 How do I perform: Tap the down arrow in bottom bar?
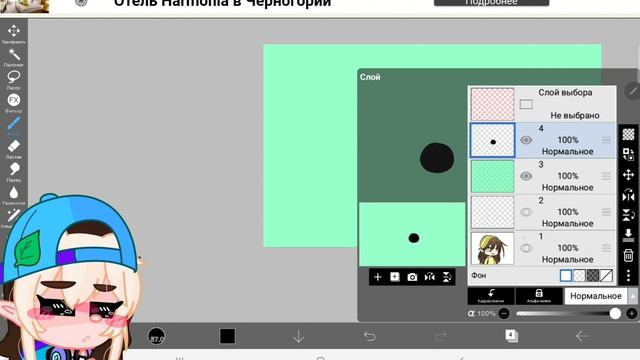tap(298, 336)
